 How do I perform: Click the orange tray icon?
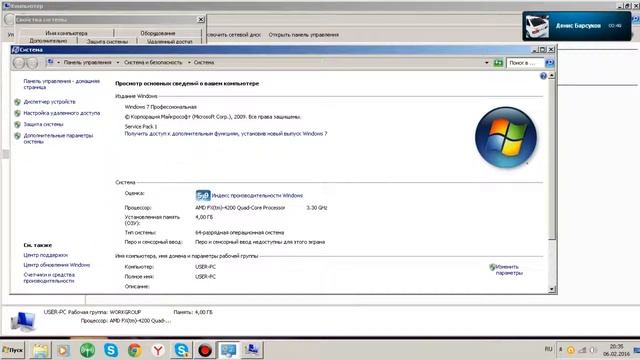[x=571, y=350]
